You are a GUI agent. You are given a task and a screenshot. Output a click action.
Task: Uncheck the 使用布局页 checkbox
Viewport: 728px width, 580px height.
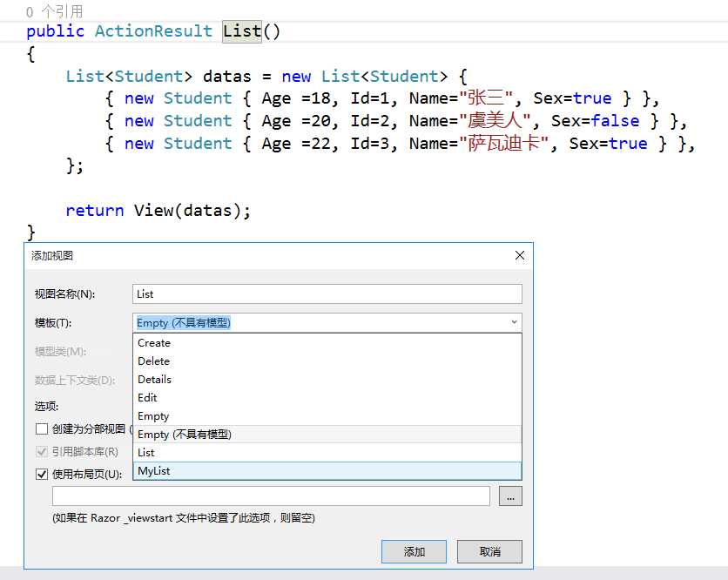pyautogui.click(x=42, y=474)
